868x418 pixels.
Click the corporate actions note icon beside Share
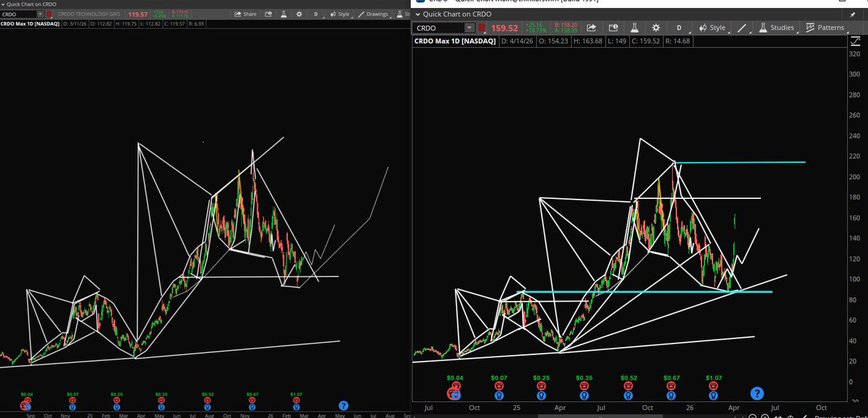click(613, 27)
